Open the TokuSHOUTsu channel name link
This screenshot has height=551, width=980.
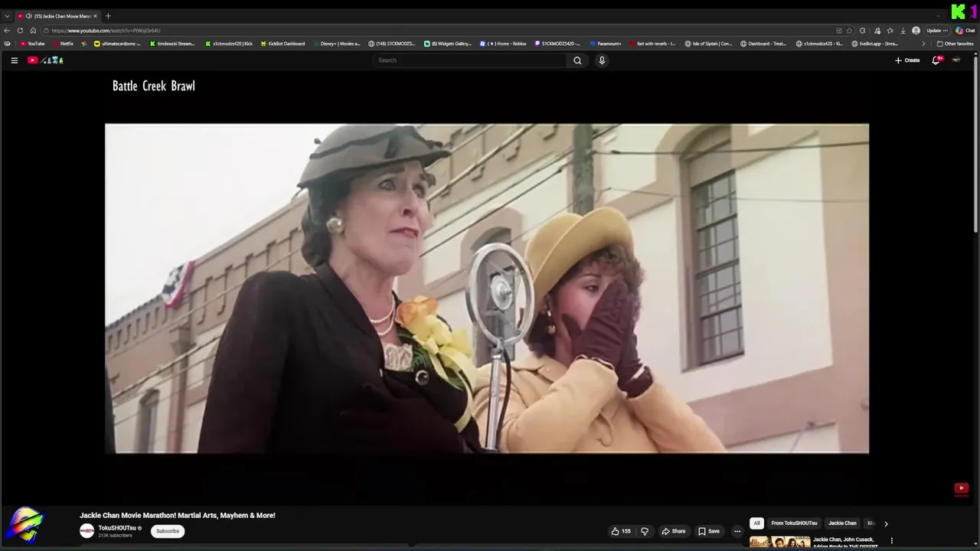point(117,528)
